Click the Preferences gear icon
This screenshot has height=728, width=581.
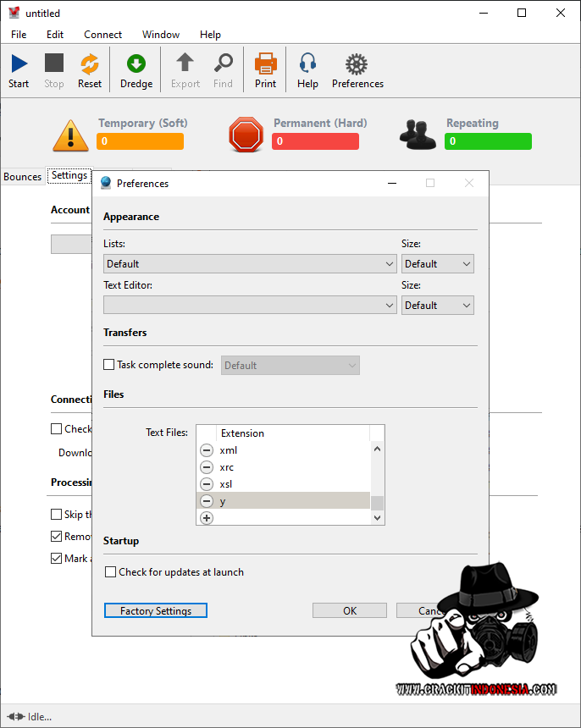point(357,64)
